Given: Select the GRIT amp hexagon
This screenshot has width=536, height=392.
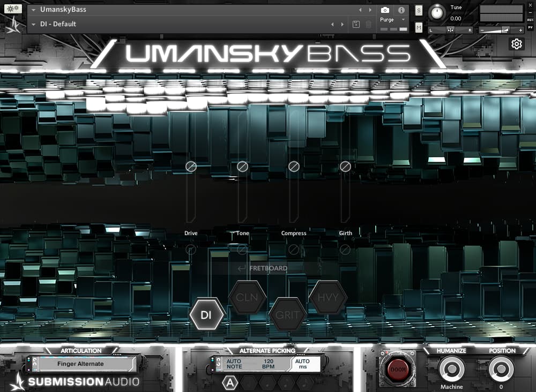Looking at the screenshot, I should pyautogui.click(x=288, y=315).
